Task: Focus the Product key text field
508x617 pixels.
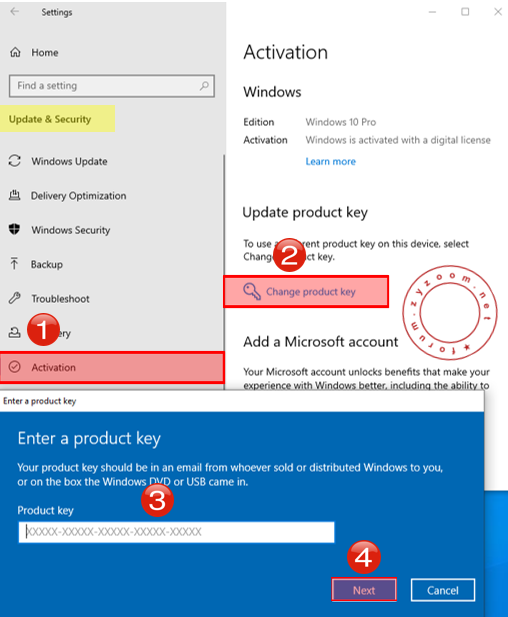Action: pyautogui.click(x=176, y=532)
